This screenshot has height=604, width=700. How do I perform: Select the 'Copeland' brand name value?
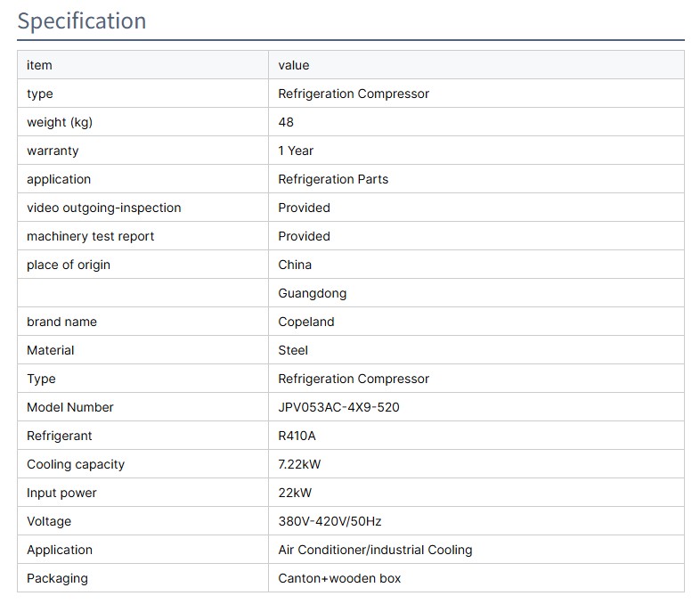[x=306, y=322]
